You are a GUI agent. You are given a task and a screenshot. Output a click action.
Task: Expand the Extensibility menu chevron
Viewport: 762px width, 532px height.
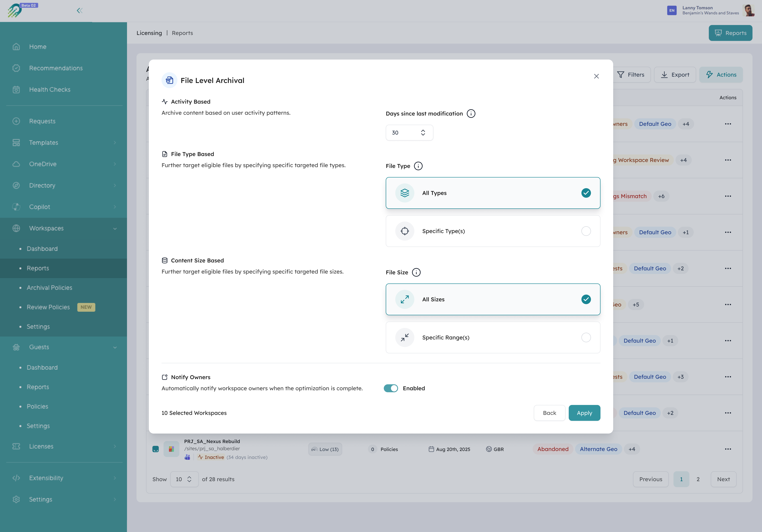[x=115, y=478]
